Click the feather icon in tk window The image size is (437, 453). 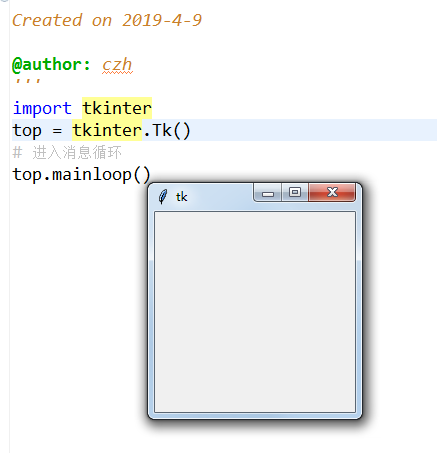coord(163,196)
